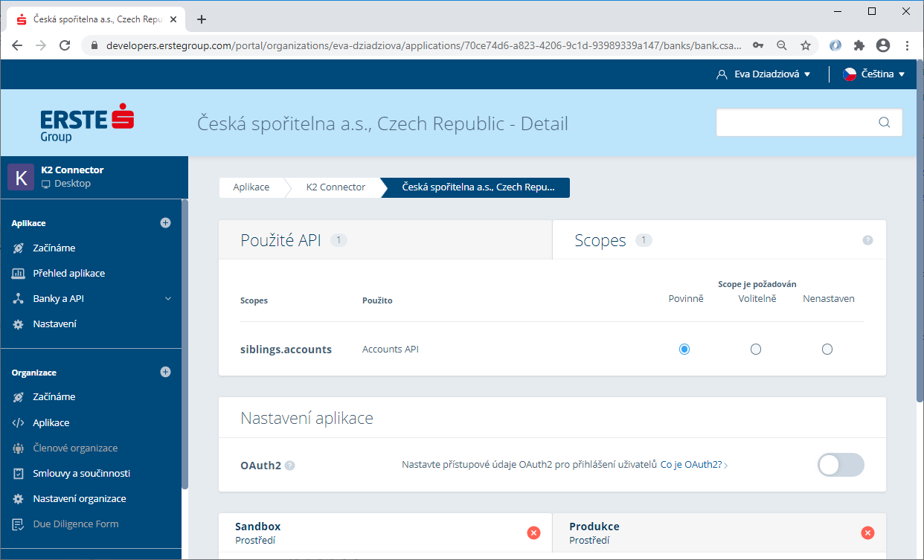Image resolution: width=924 pixels, height=560 pixels.
Task: Open the Produkce Prostředí tab
Action: 719,532
